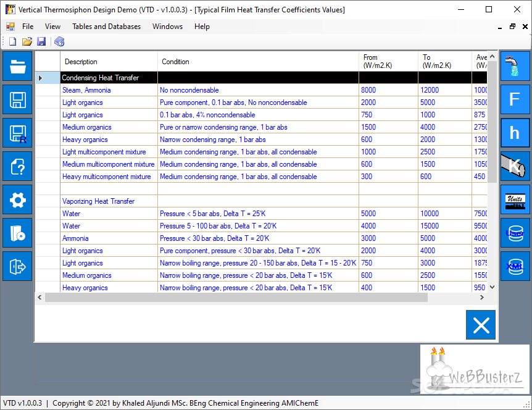Click the h heat coefficient button
Viewport: 532px width, 410px height.
coord(515,133)
